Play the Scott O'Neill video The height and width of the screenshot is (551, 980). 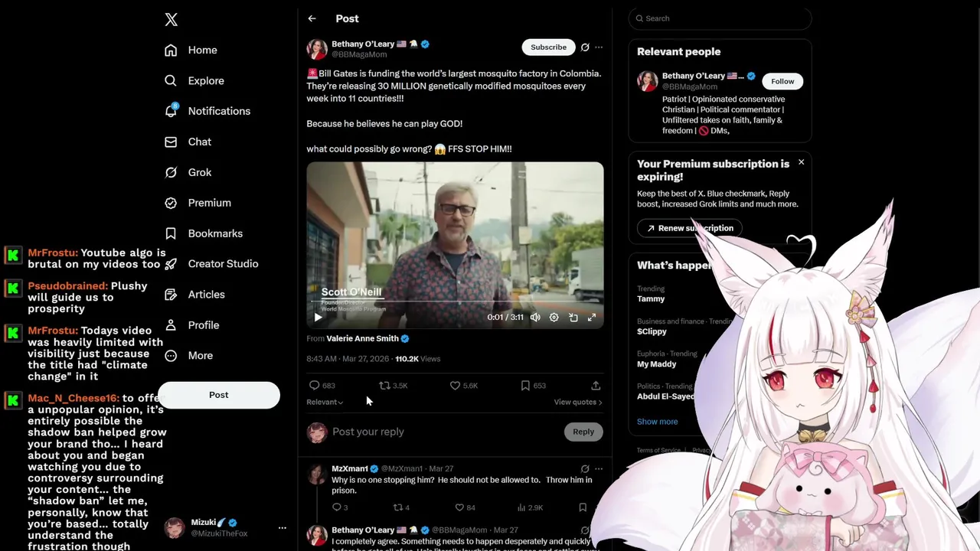point(318,318)
